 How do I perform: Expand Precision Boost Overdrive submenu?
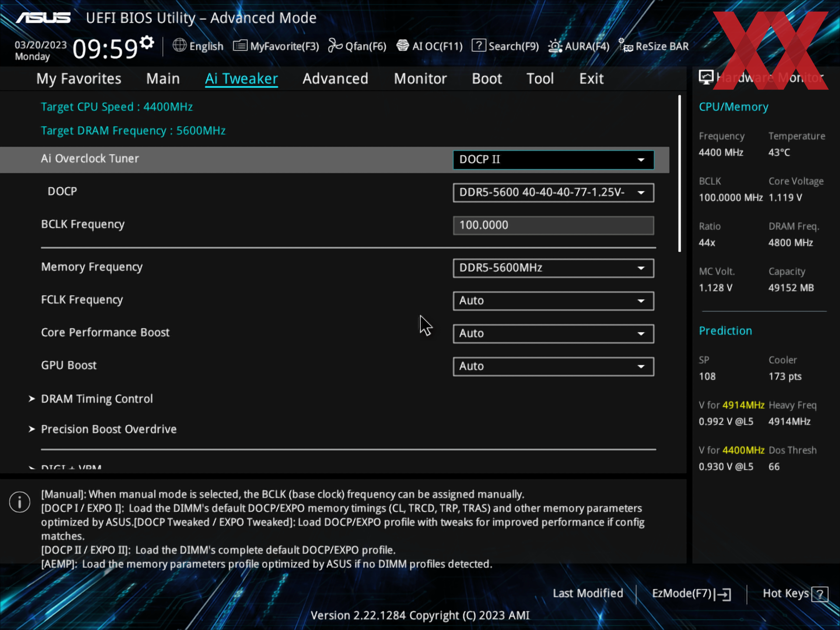[x=108, y=429]
